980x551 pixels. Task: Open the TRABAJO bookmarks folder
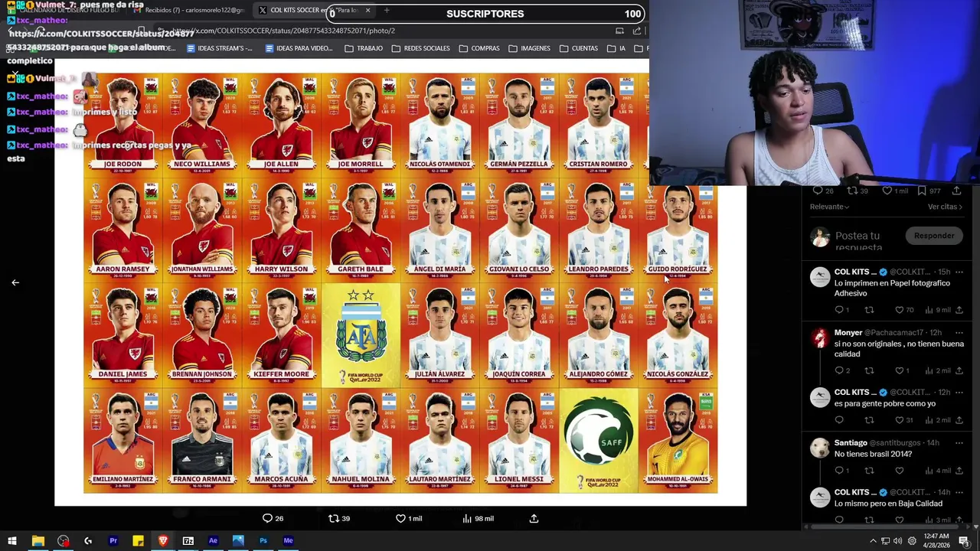[x=364, y=48]
